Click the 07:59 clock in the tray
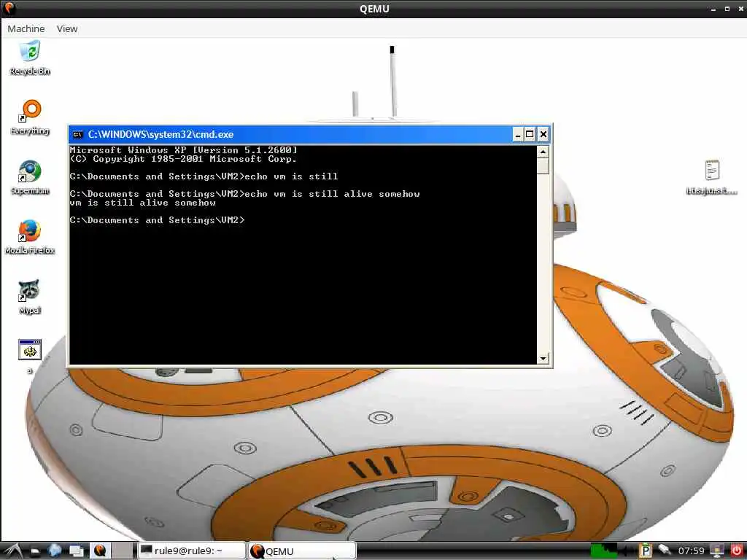This screenshot has width=747, height=560. [x=691, y=551]
